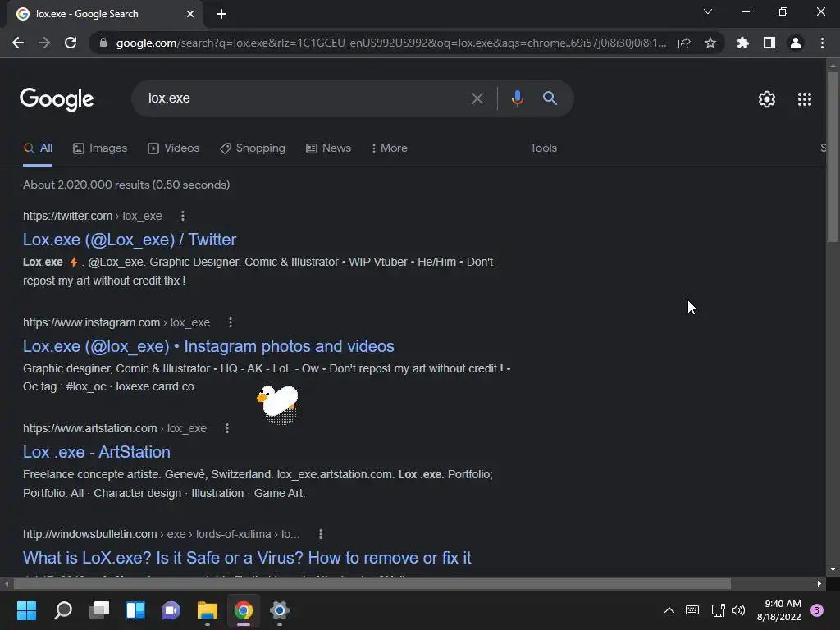The height and width of the screenshot is (630, 840).
Task: Click the scroll down arrow
Action: coord(833,569)
